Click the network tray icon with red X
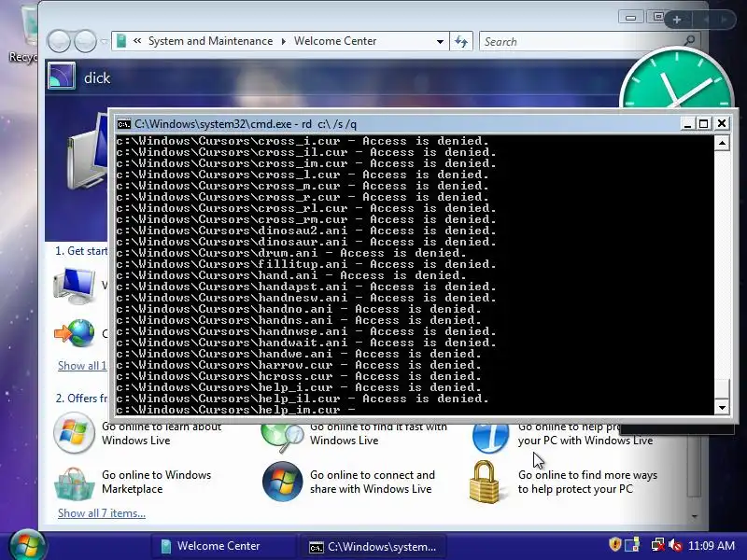This screenshot has width=747, height=560. coord(657,544)
